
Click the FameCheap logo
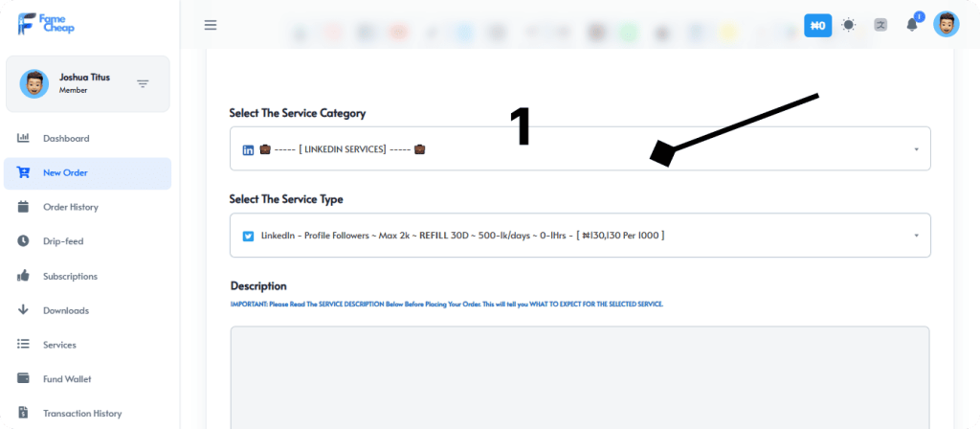[46, 24]
